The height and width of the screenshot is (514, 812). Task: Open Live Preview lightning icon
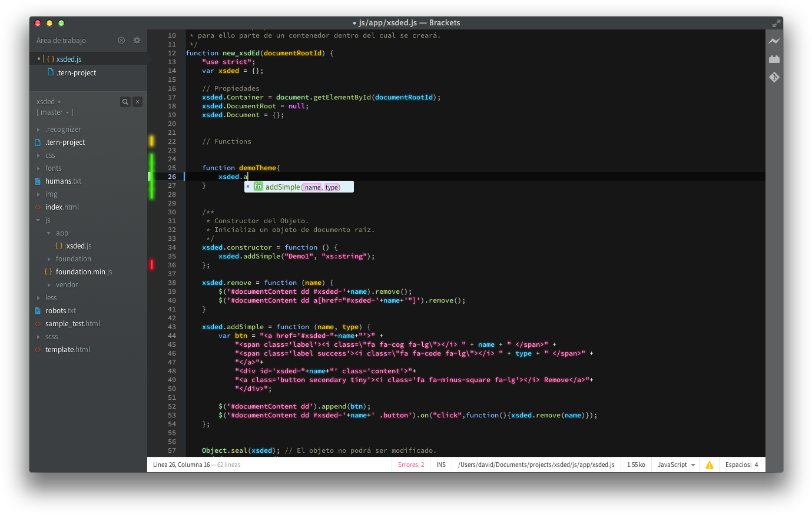click(x=774, y=41)
